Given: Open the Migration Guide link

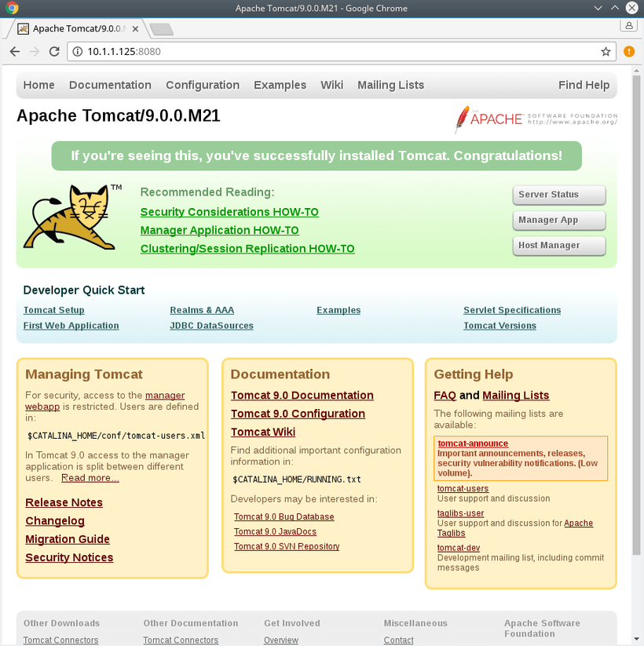Looking at the screenshot, I should (x=68, y=539).
